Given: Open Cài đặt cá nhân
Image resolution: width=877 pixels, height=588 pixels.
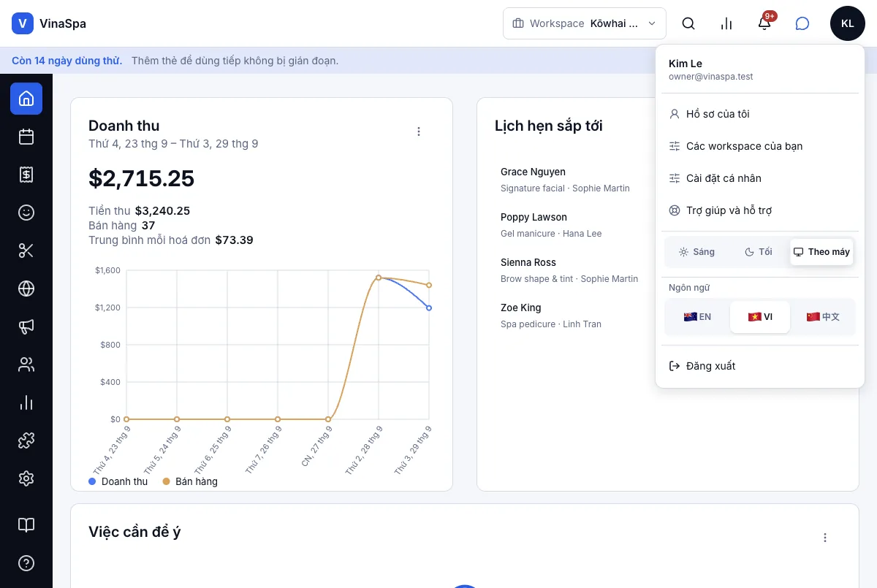Looking at the screenshot, I should (760, 178).
